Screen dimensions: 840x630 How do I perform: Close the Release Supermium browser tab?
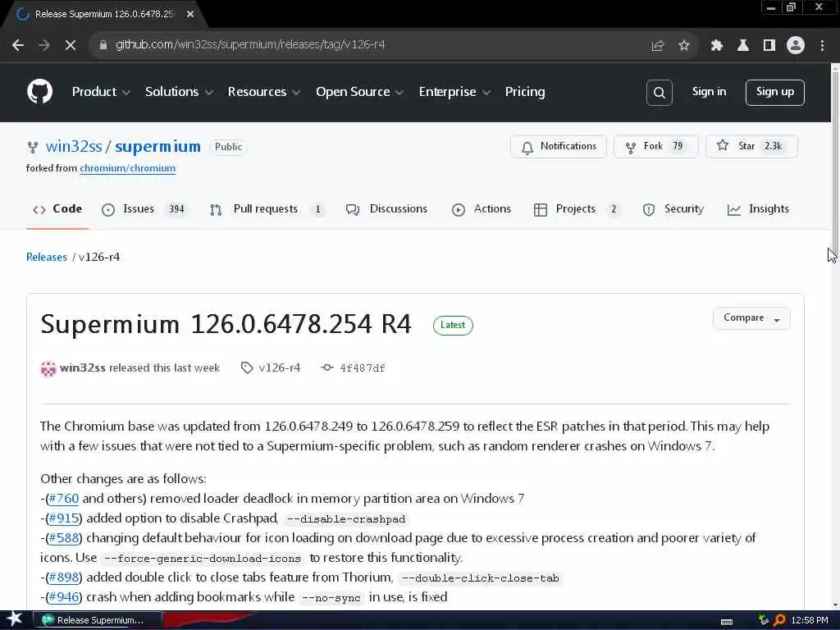(190, 14)
